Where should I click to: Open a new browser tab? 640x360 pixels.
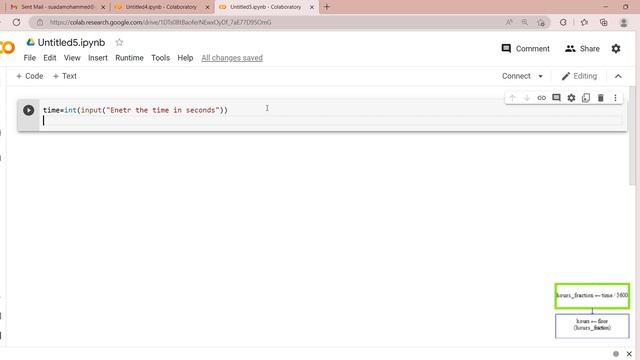click(x=327, y=7)
